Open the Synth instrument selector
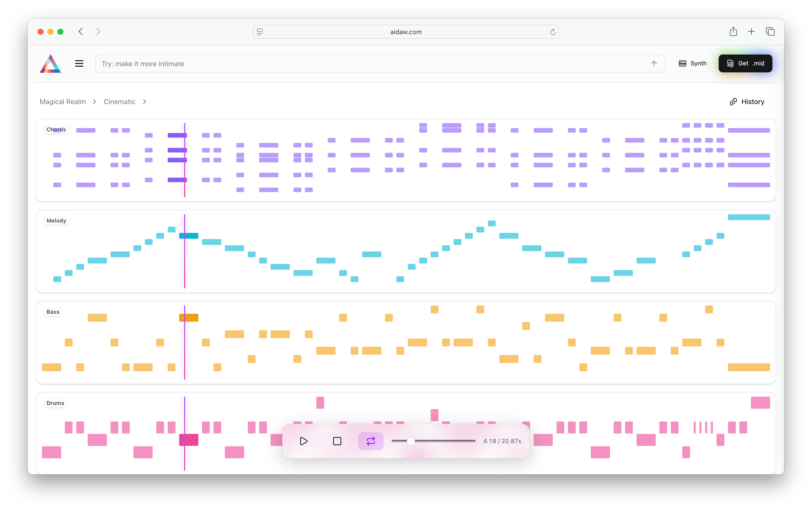The width and height of the screenshot is (812, 511). 692,63
